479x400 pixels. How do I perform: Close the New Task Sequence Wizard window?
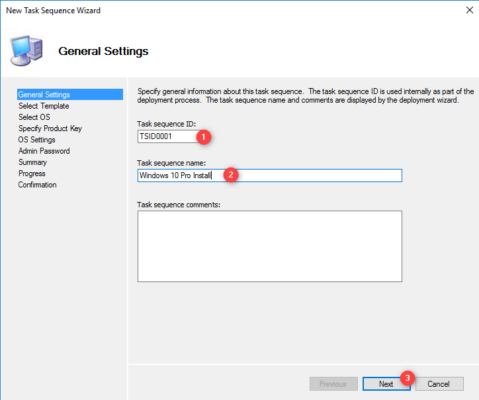[469, 10]
